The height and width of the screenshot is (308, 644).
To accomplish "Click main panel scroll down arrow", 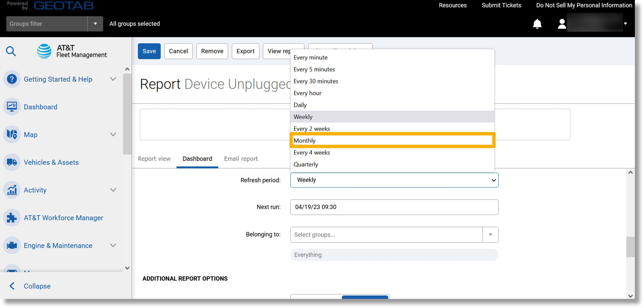I will click(x=630, y=296).
